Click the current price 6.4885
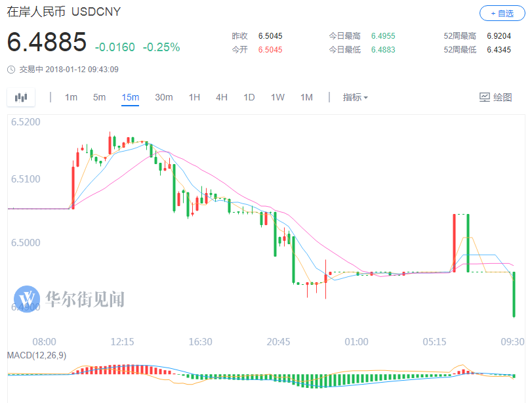 pos(47,42)
